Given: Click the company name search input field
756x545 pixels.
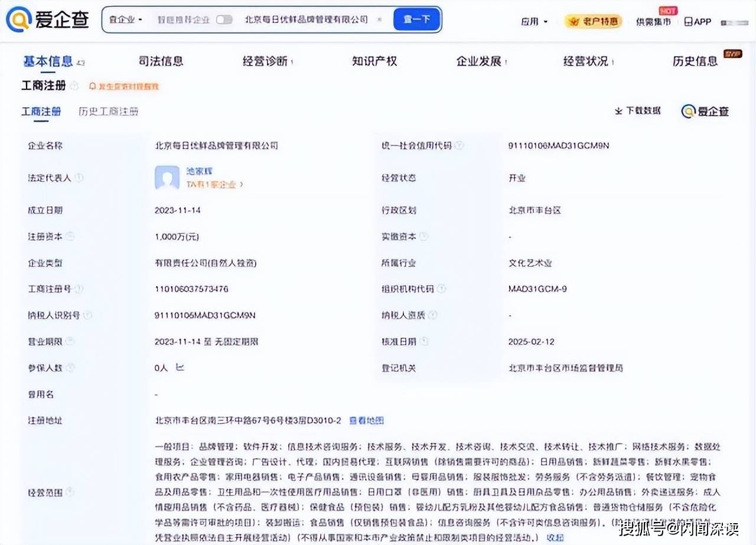Looking at the screenshot, I should (x=307, y=19).
